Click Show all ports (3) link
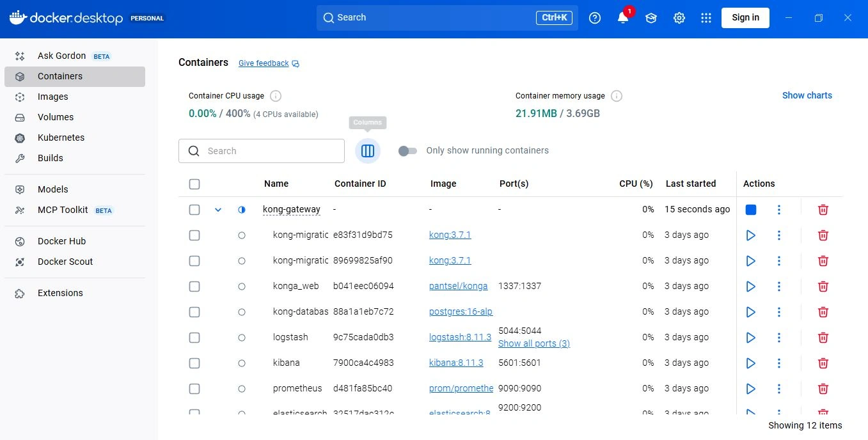Image resolution: width=868 pixels, height=440 pixels. pyautogui.click(x=534, y=343)
